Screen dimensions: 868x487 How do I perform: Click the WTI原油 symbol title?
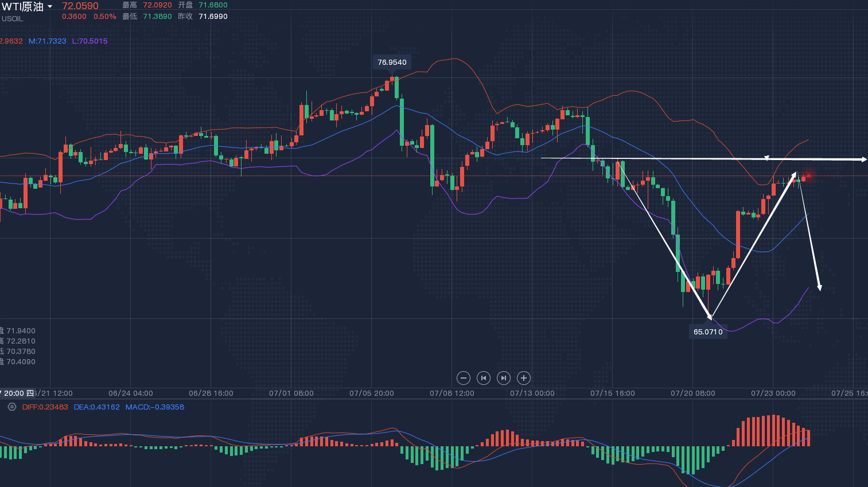[x=23, y=7]
